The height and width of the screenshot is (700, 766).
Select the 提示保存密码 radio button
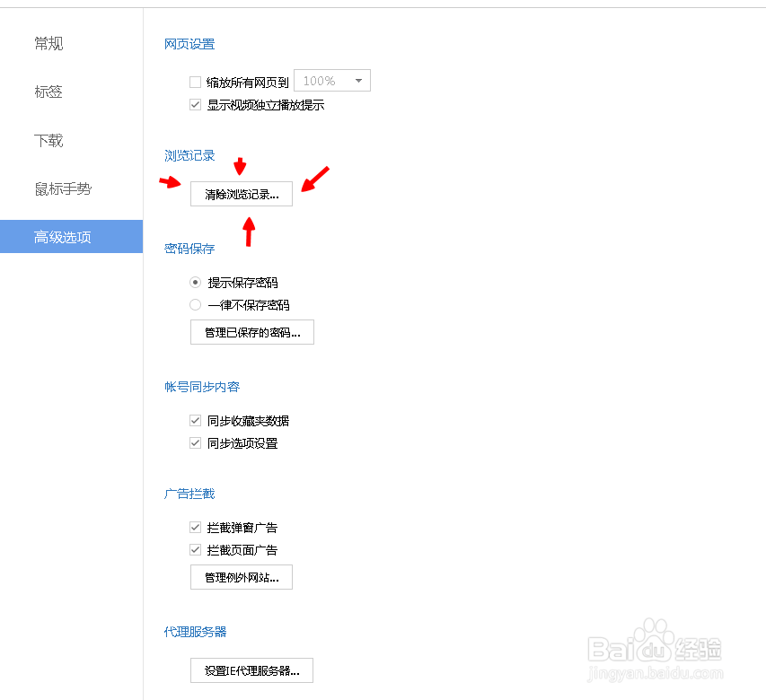[195, 282]
